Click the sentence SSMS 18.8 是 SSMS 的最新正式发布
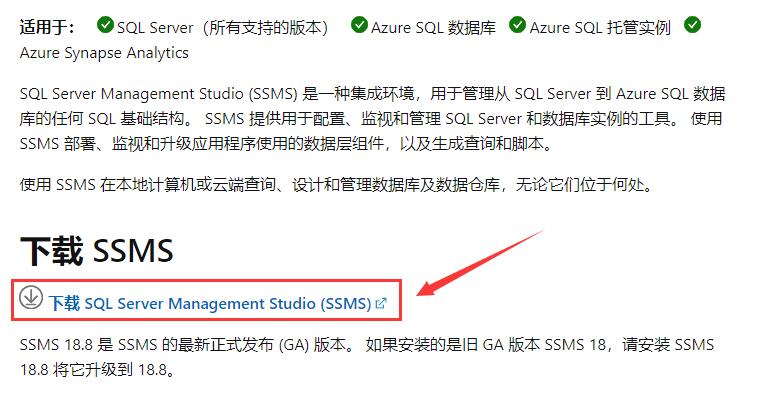The height and width of the screenshot is (397, 771). pyautogui.click(x=186, y=344)
